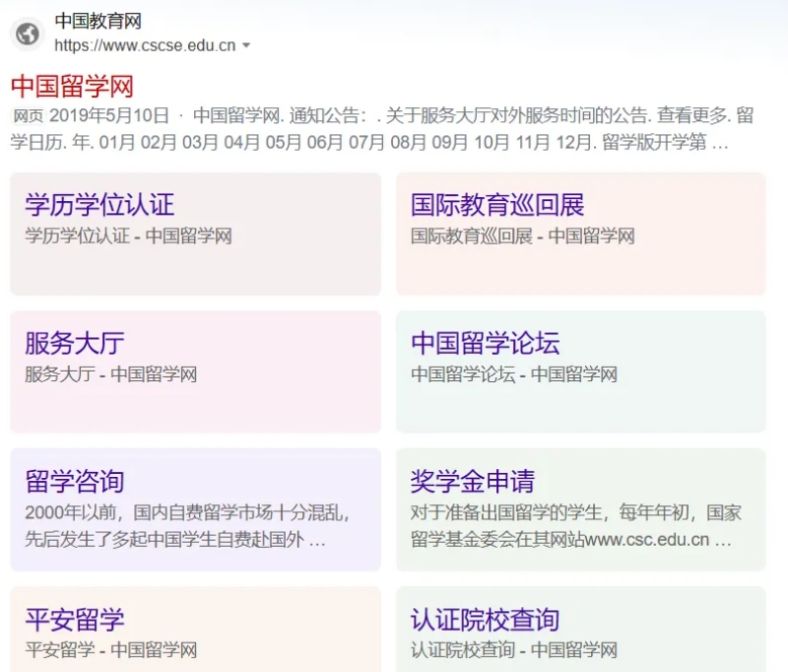Click the 查看更多 link in the snippet
Screen dimensions: 788x672
click(x=691, y=115)
